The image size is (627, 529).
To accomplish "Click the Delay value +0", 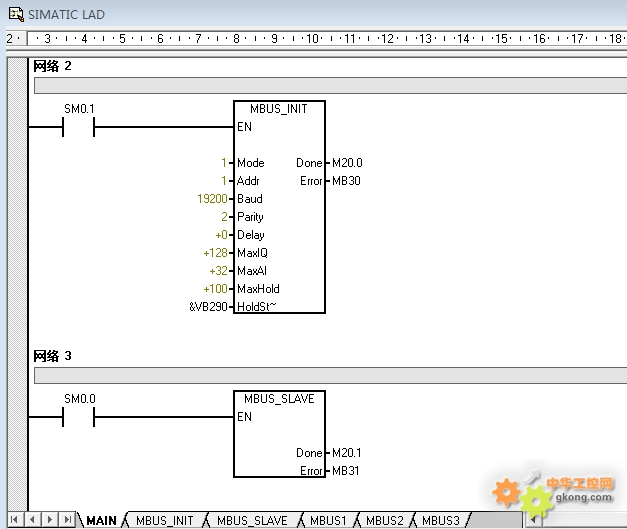I will [222, 235].
